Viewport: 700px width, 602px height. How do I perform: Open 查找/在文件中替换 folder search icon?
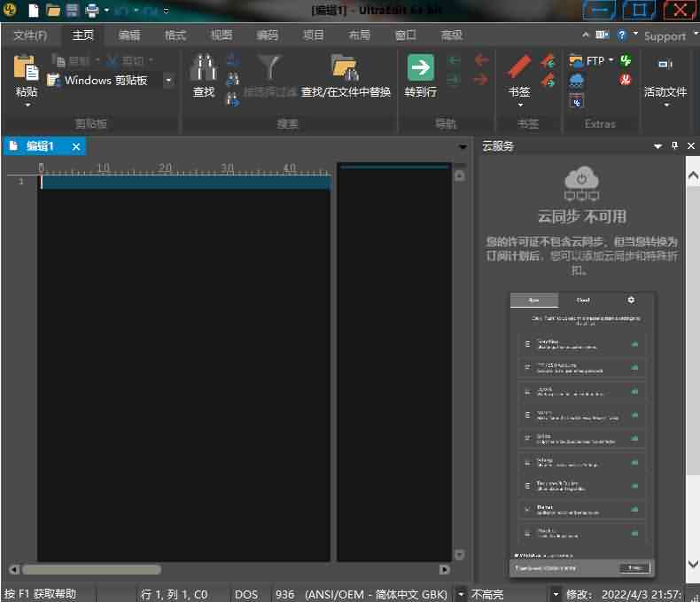[x=345, y=68]
